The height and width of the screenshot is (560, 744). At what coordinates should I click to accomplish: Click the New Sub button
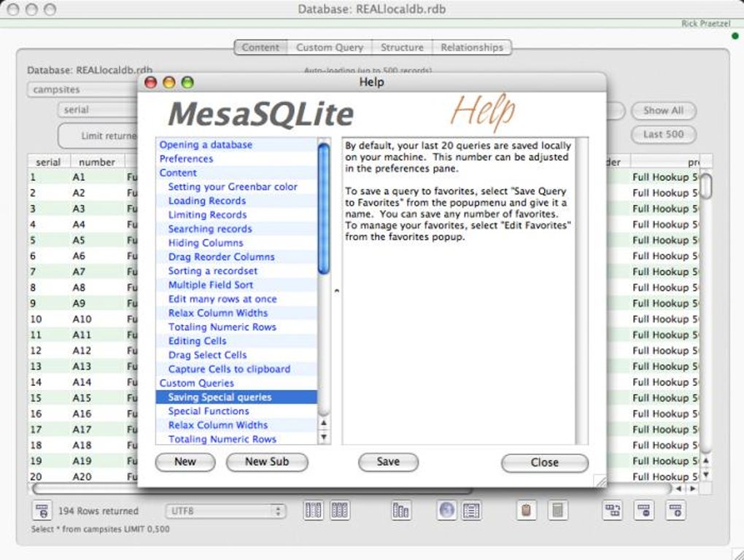[x=267, y=462]
